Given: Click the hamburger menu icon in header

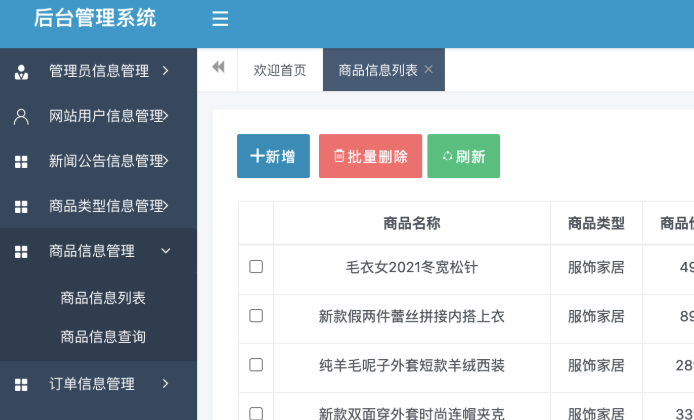Looking at the screenshot, I should click(x=220, y=19).
